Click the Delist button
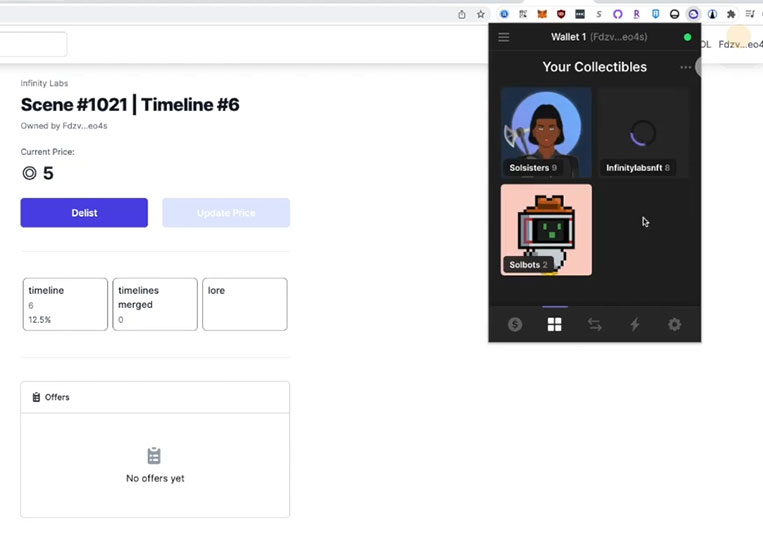This screenshot has width=763, height=541. [84, 213]
